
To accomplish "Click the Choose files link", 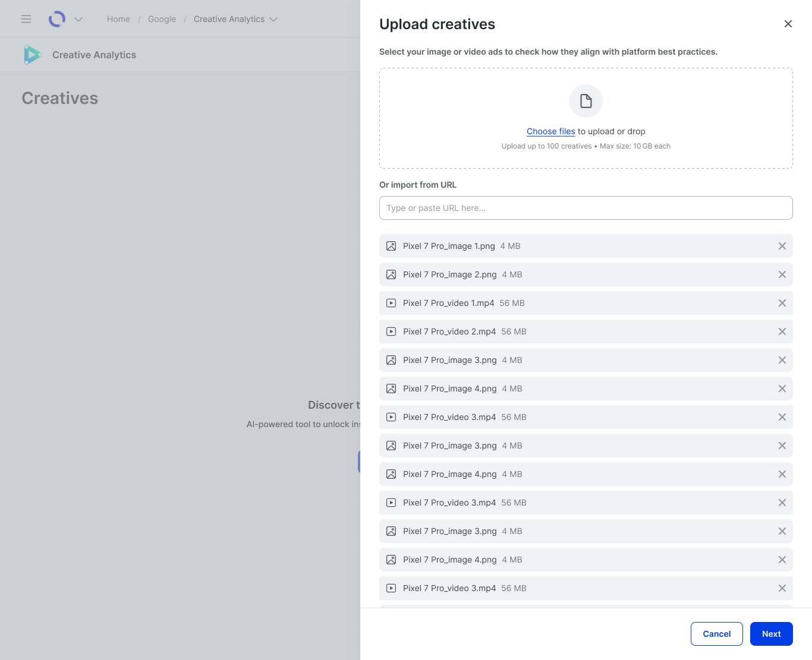I will coord(551,131).
